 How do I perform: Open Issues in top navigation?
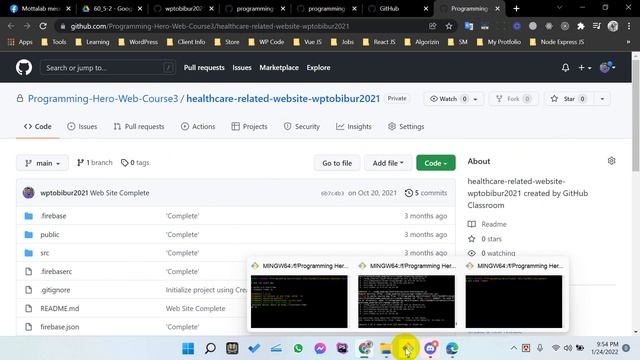[x=242, y=68]
